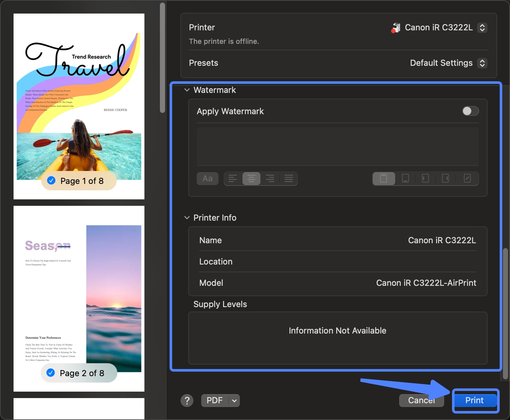Uncheck Page 2 of 8 checkbox
The height and width of the screenshot is (420, 510).
(x=51, y=373)
